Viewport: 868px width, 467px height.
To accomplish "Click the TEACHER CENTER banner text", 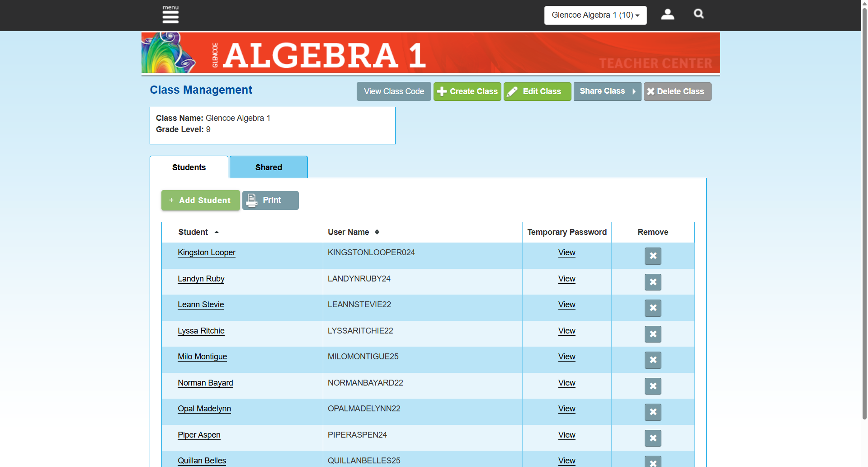I will click(656, 63).
